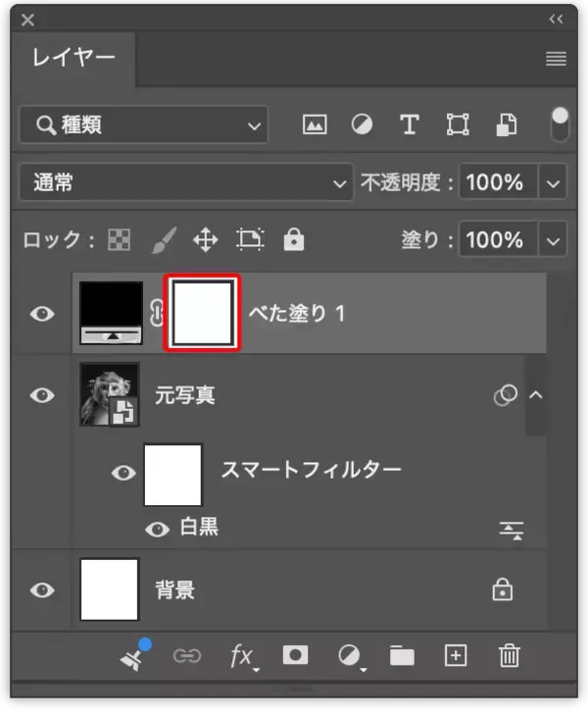Select the べた塗り 1 layer mask thumbnail

[x=202, y=313]
